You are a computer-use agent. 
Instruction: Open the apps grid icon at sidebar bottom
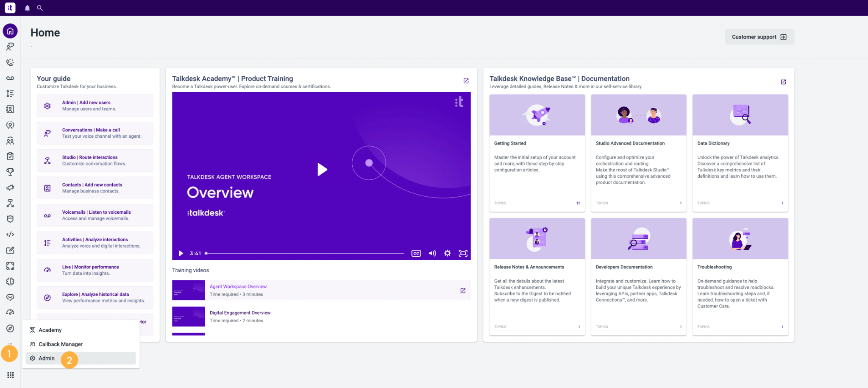pos(10,375)
